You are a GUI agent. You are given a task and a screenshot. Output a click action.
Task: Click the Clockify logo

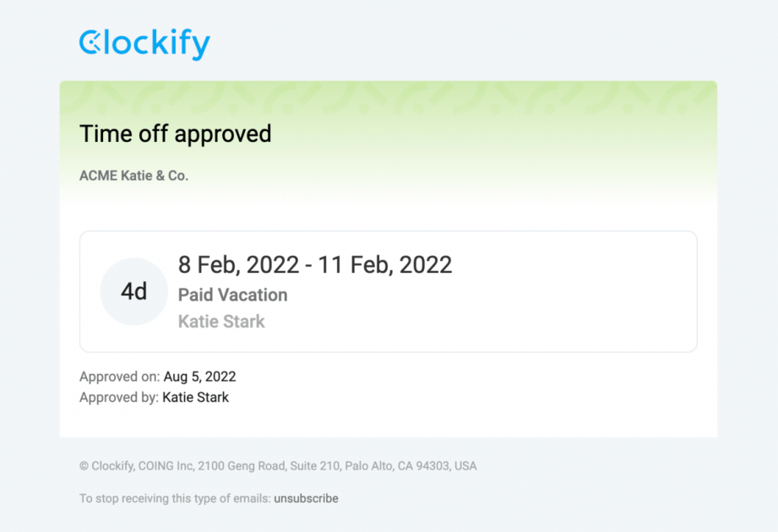click(144, 43)
